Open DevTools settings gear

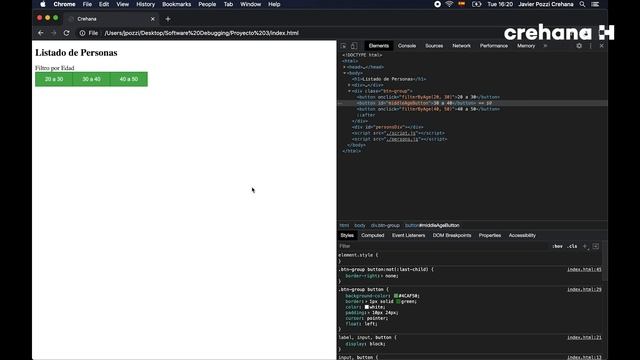coord(579,46)
